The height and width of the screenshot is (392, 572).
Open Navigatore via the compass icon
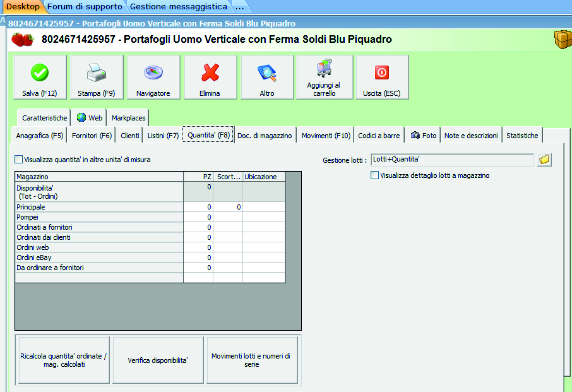153,72
